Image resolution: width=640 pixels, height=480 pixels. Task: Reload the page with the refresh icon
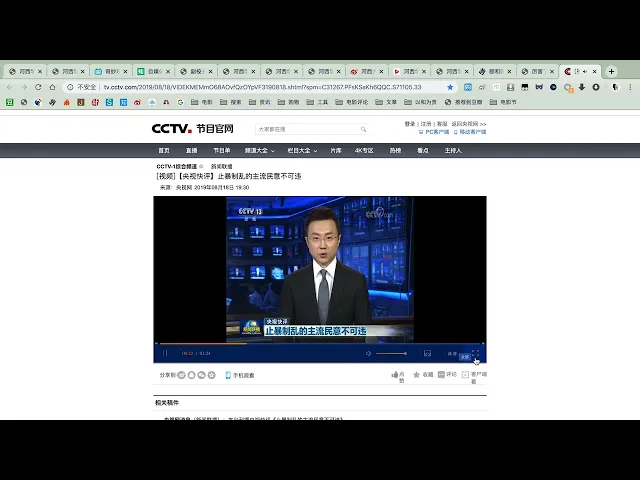[x=38, y=87]
